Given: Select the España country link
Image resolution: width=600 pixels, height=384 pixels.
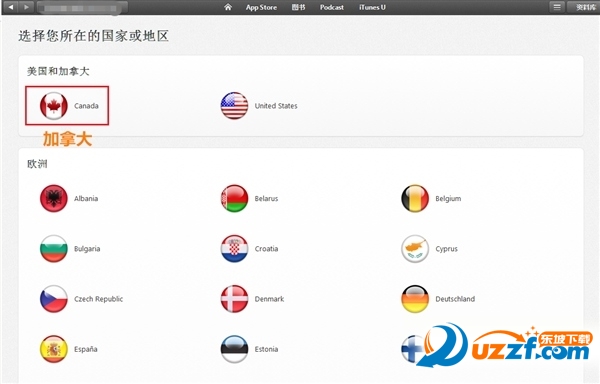Looking at the screenshot, I should [x=86, y=349].
